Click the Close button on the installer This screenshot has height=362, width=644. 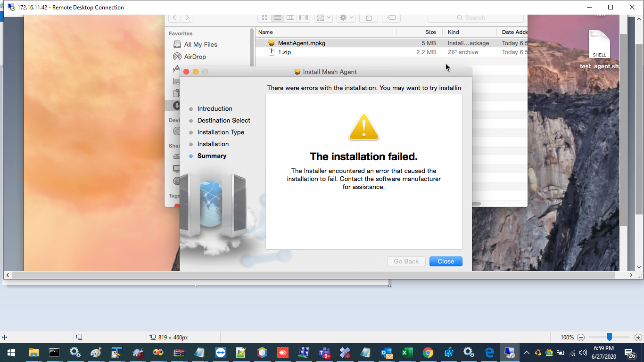446,261
